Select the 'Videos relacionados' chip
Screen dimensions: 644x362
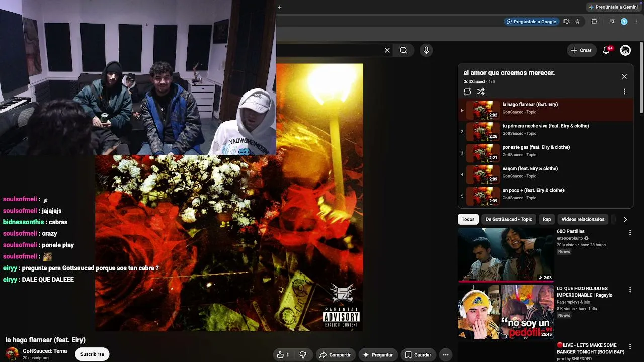coord(583,219)
